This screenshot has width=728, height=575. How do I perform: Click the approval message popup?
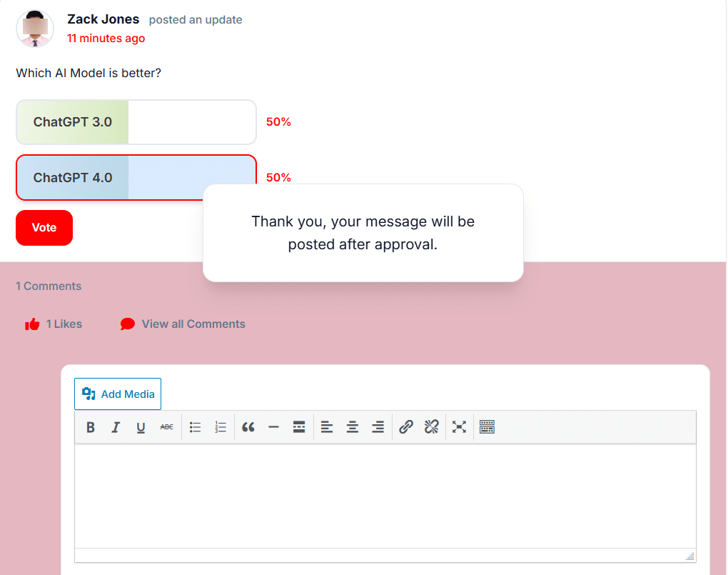point(363,233)
